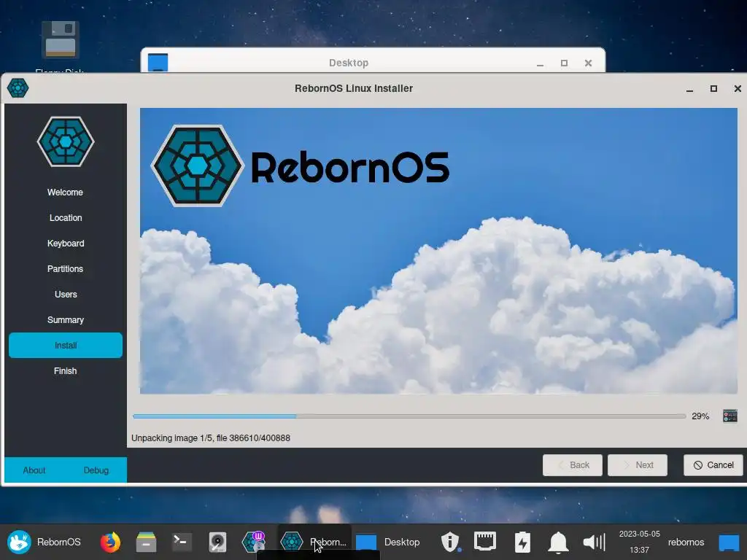Screen dimensions: 747x560
Task: Select the Finish step in sidebar
Action: tap(65, 371)
